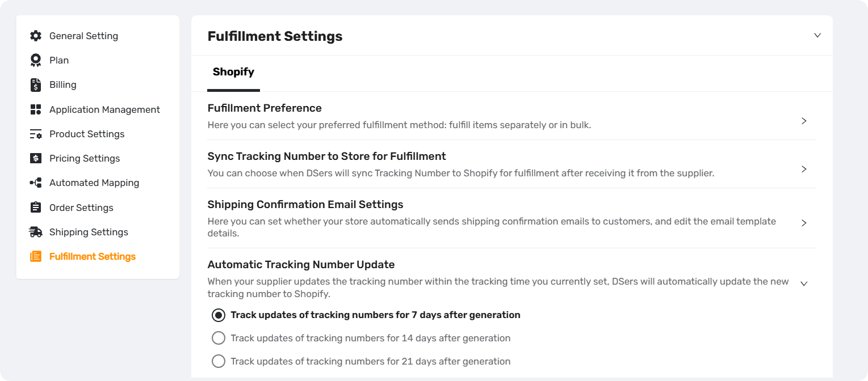This screenshot has height=381, width=868.
Task: Collapse Automatic Tracking Number Update section
Action: click(x=804, y=283)
